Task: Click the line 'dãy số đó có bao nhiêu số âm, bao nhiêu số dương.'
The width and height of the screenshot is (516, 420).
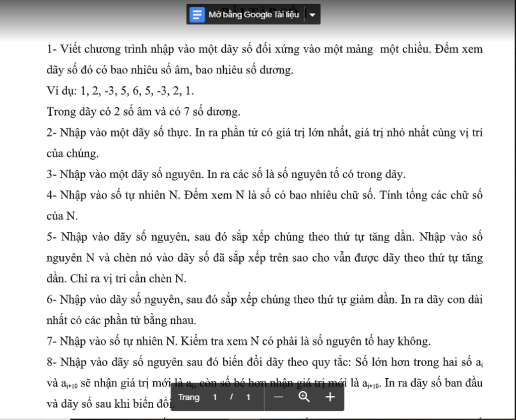Action: click(x=170, y=70)
